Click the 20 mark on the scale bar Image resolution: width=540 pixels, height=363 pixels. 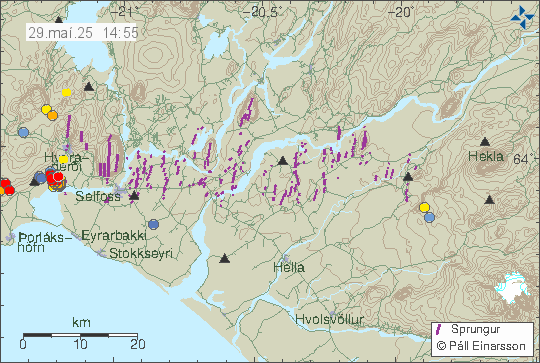coord(138,344)
